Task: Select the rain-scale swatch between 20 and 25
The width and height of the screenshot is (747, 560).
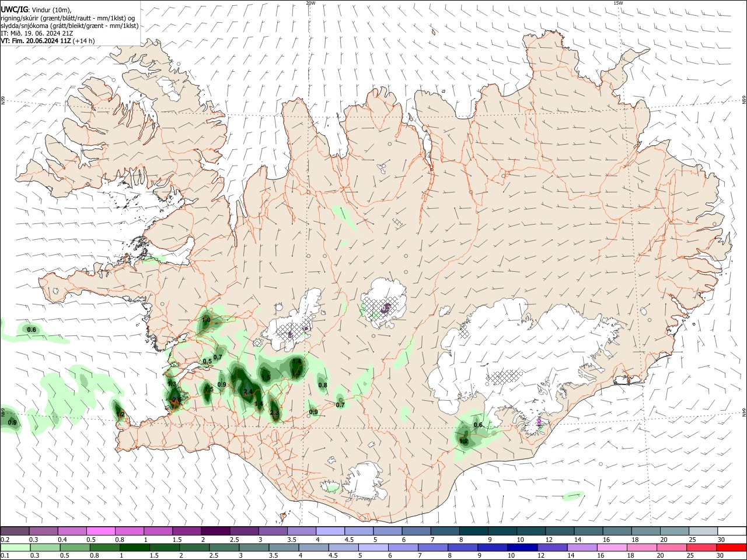Action: click(672, 547)
